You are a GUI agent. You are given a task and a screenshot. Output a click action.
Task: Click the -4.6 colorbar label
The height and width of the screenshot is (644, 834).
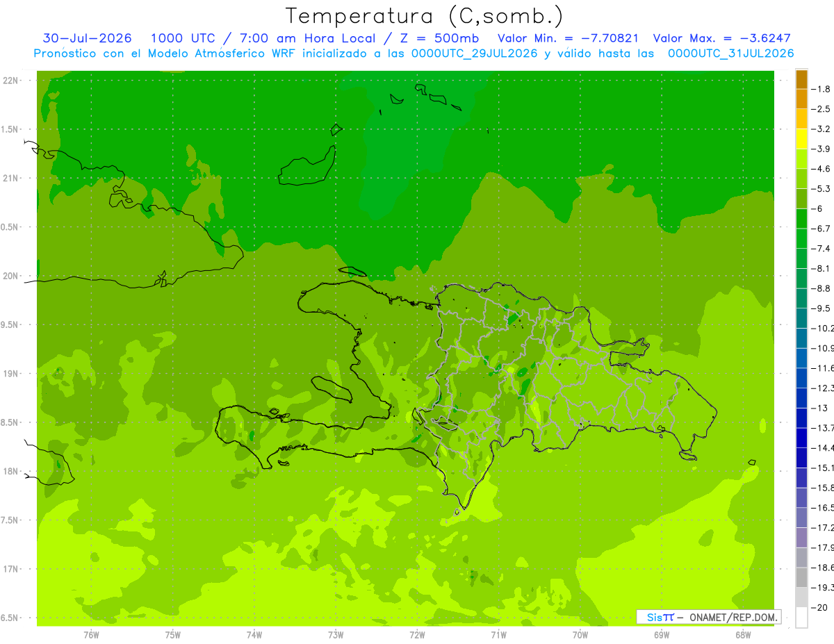click(x=821, y=169)
